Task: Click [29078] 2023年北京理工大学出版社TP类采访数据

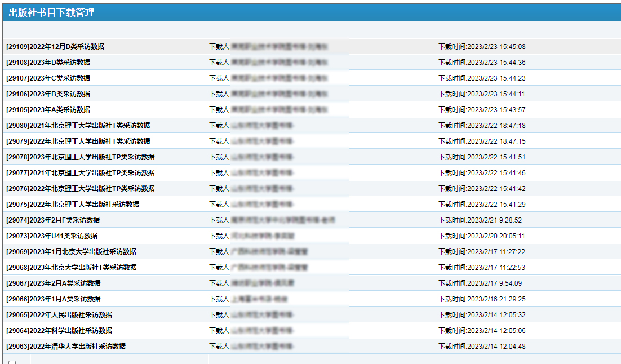Action: point(81,157)
